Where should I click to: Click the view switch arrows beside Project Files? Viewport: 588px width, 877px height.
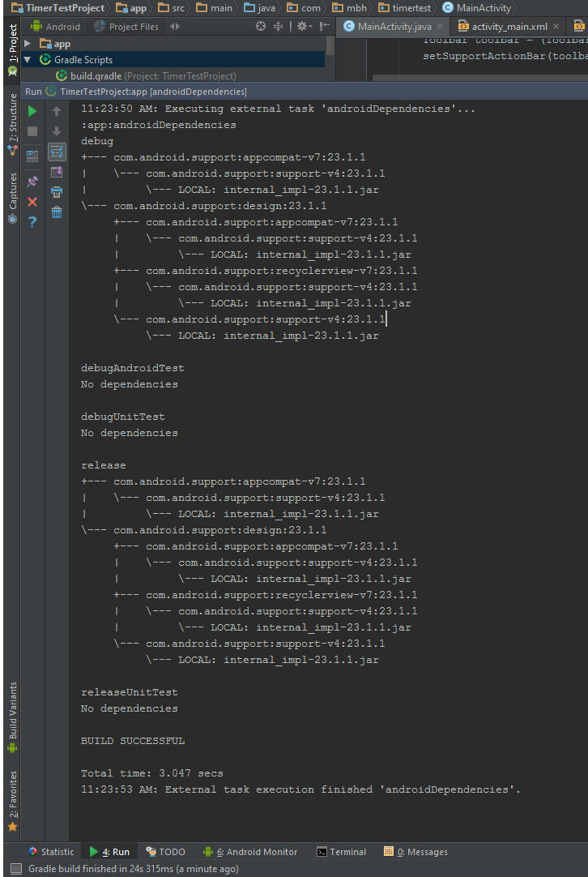click(x=174, y=26)
